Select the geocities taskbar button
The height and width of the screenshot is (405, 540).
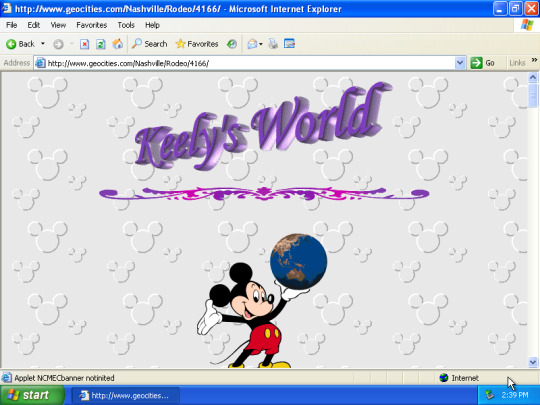126,395
